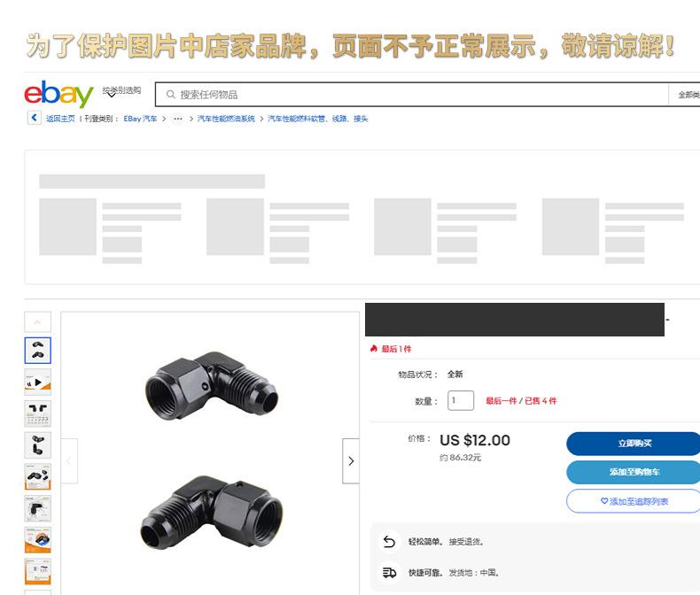Show next product image with right arrow

351,460
